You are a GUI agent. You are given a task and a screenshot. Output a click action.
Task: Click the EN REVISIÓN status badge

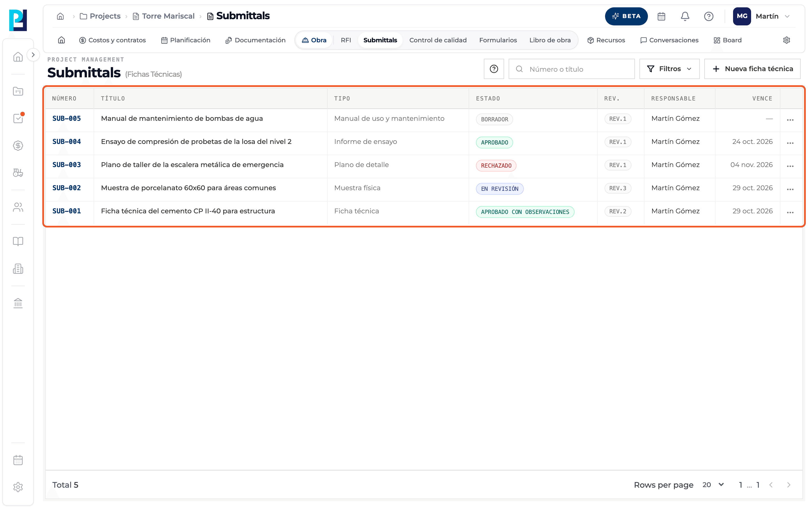click(499, 189)
